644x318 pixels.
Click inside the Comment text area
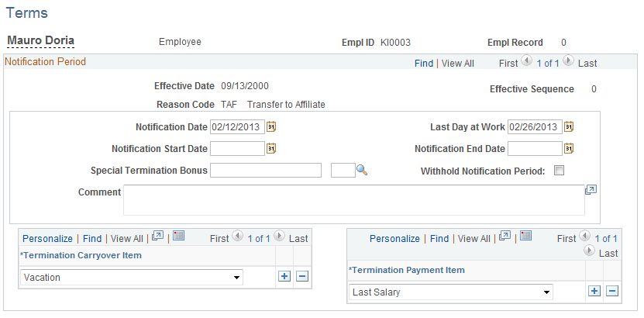(x=354, y=200)
